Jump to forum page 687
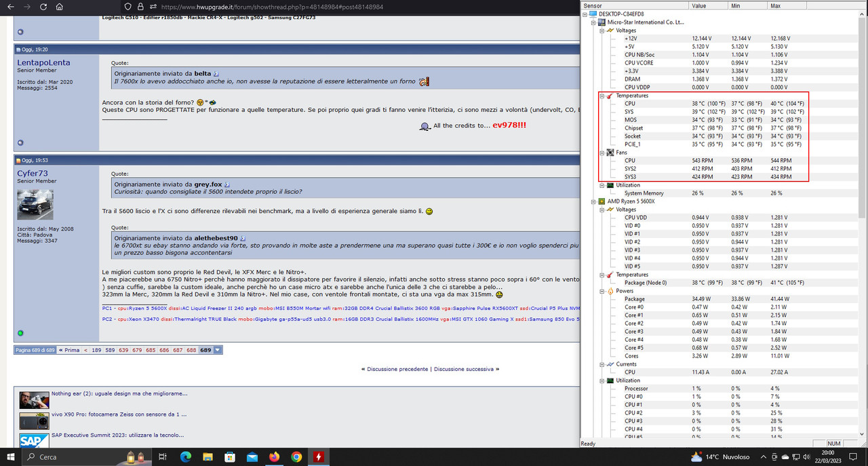The image size is (868, 466). (x=178, y=350)
